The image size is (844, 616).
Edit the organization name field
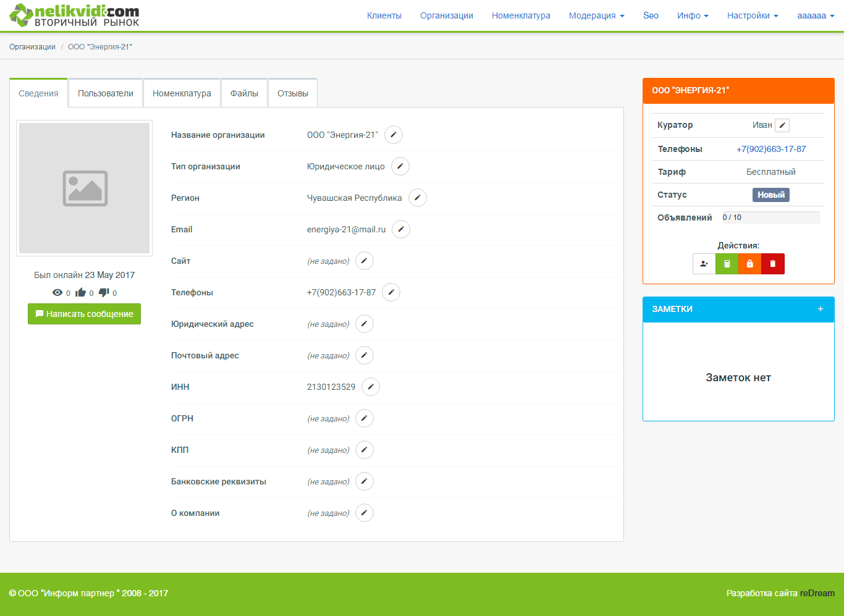(x=394, y=135)
